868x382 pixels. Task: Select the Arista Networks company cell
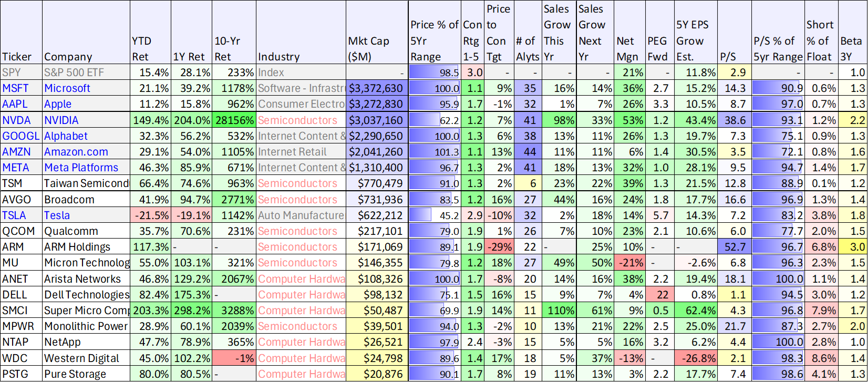point(86,279)
